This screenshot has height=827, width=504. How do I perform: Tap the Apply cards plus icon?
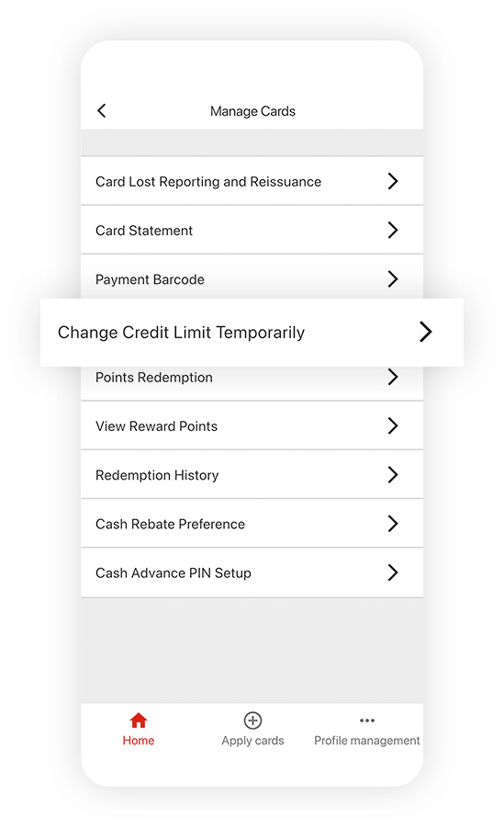(252, 719)
